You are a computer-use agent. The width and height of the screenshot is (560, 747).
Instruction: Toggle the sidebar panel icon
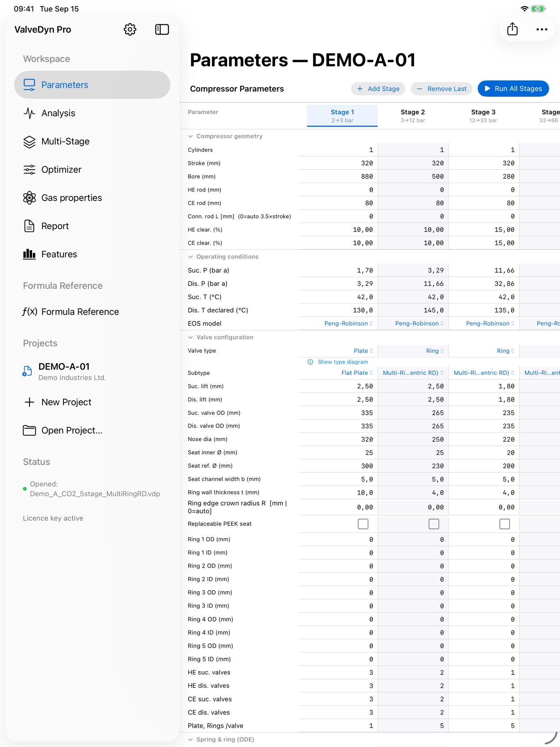tap(162, 30)
